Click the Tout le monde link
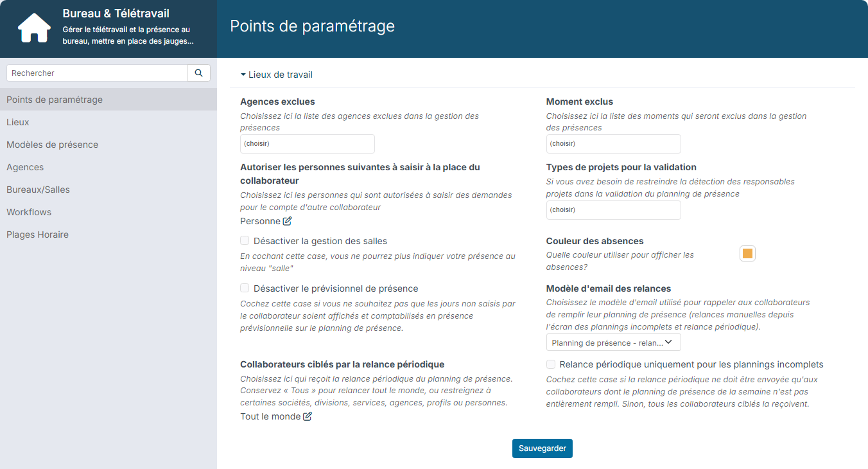The width and height of the screenshot is (868, 469). (270, 416)
